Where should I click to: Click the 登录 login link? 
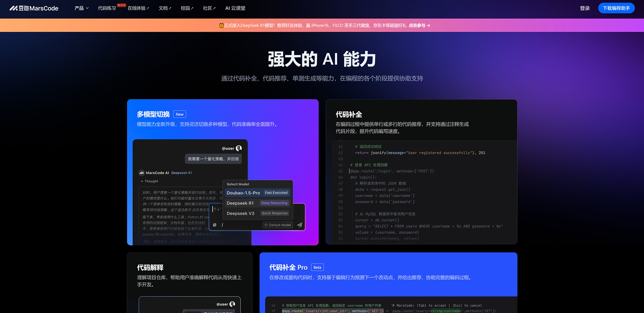click(585, 8)
